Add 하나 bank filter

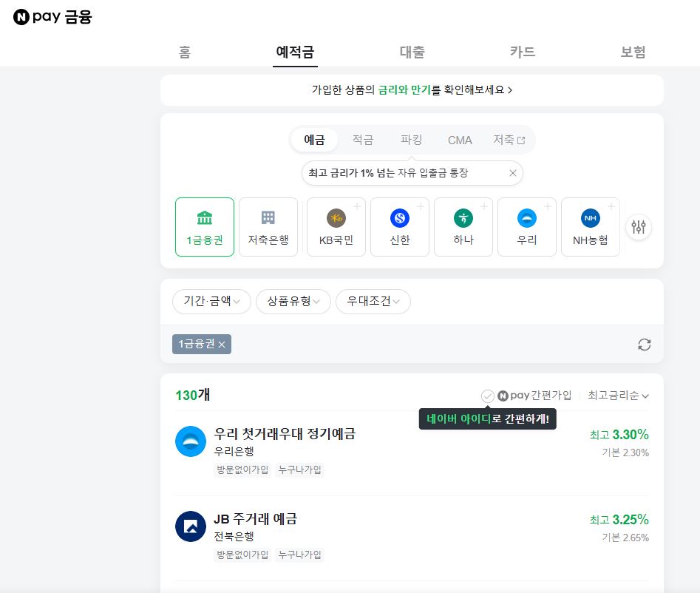(x=463, y=227)
